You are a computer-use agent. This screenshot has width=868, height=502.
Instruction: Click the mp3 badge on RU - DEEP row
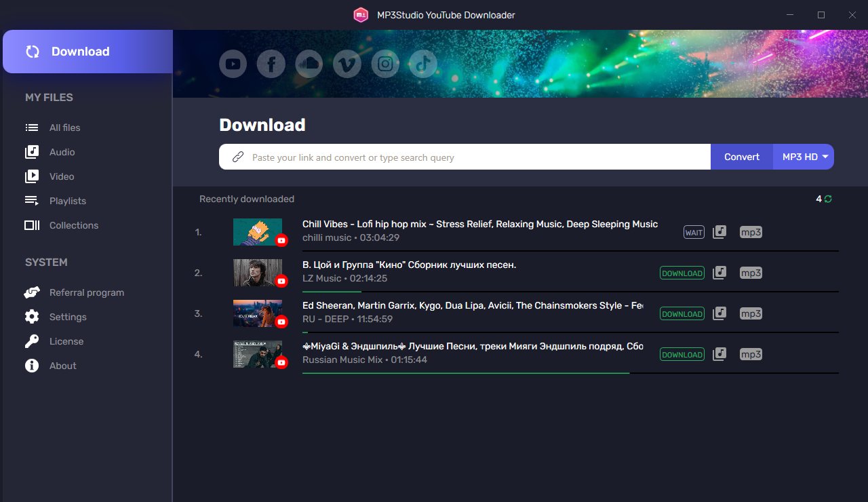click(751, 313)
